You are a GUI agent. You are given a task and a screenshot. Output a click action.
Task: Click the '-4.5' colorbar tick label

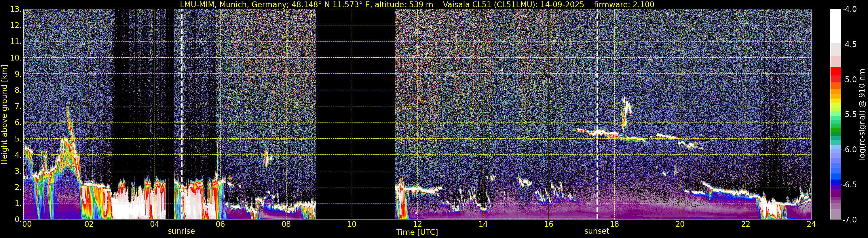850,44
